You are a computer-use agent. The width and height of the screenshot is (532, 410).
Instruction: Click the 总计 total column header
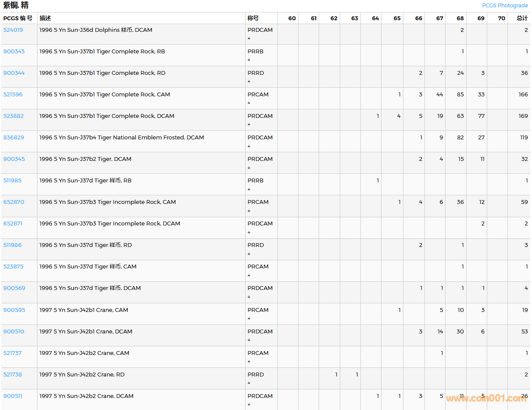tap(522, 18)
